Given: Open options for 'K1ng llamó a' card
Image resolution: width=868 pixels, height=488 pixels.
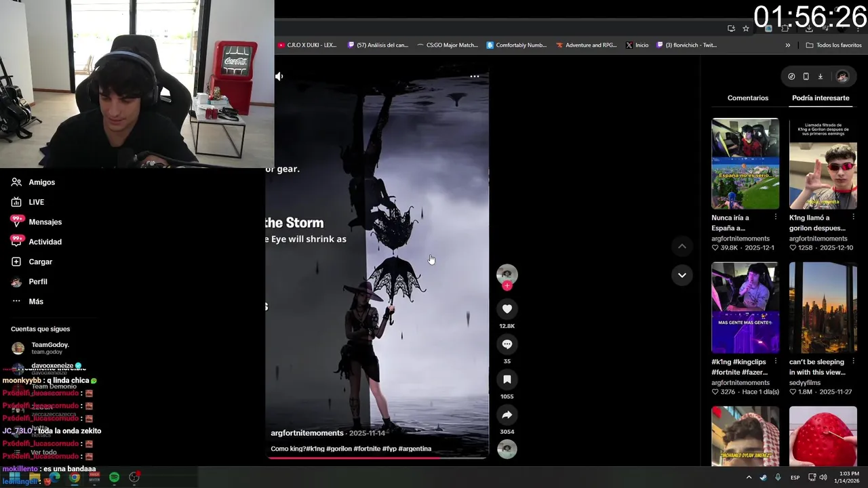Looking at the screenshot, I should (x=853, y=218).
